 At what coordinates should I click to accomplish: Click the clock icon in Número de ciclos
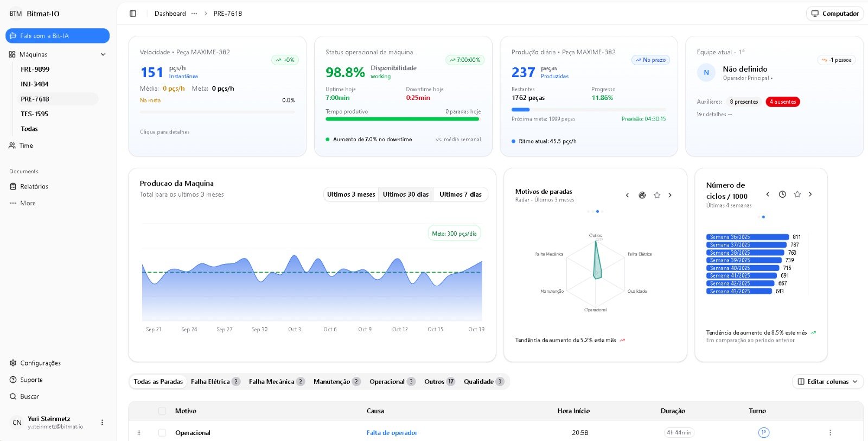(x=782, y=194)
